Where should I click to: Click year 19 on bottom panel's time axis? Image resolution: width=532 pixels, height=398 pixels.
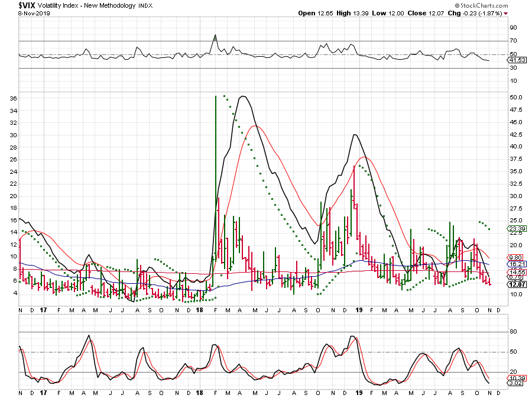pos(358,392)
